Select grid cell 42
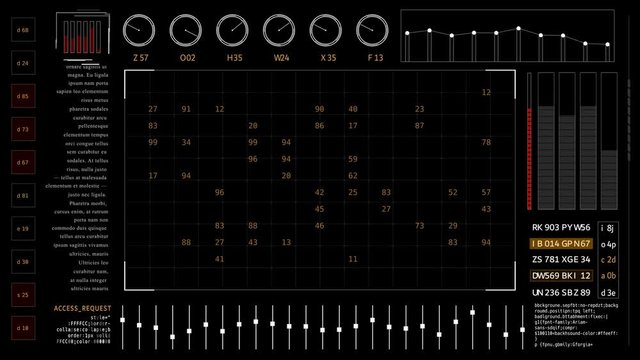This screenshot has width=640, height=360. point(320,192)
